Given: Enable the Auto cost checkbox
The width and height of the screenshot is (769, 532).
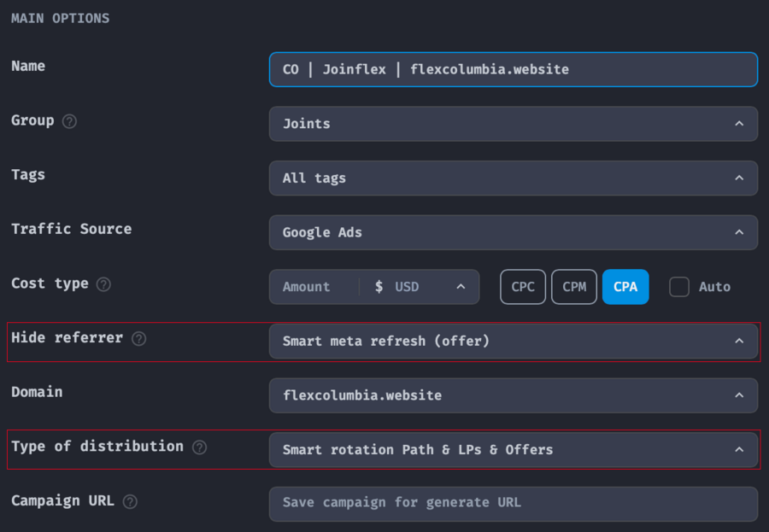Looking at the screenshot, I should pos(679,287).
